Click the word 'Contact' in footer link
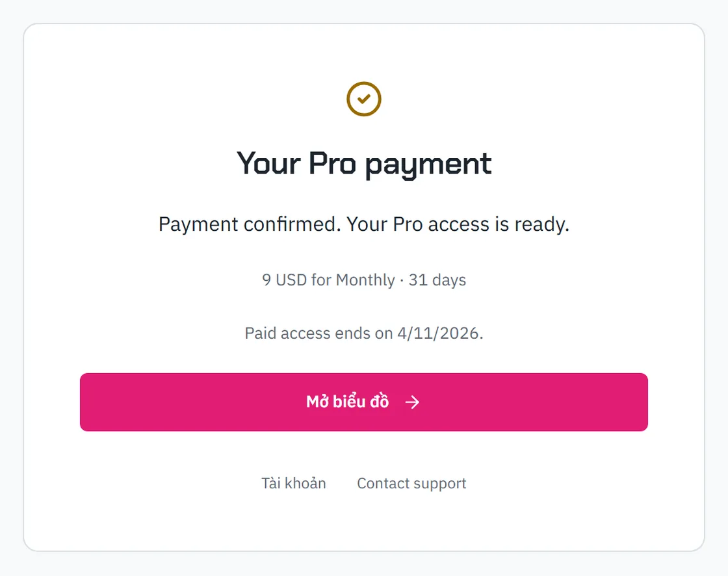Viewport: 728px width, 576px height. [x=383, y=483]
